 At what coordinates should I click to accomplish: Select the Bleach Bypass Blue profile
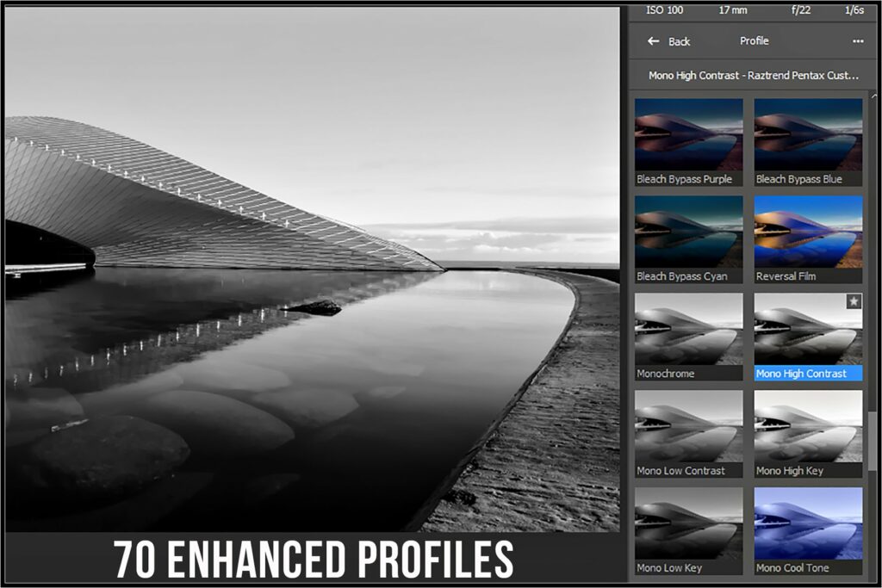[x=807, y=139]
